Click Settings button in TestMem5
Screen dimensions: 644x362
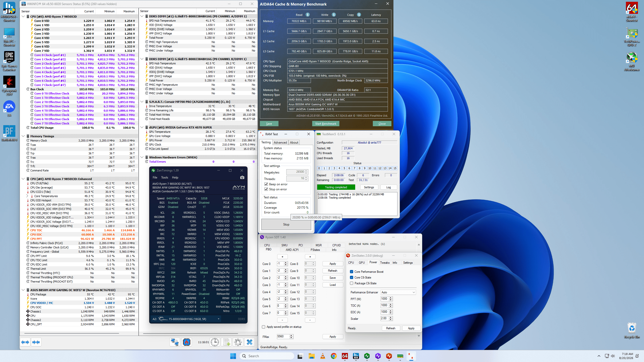(369, 187)
